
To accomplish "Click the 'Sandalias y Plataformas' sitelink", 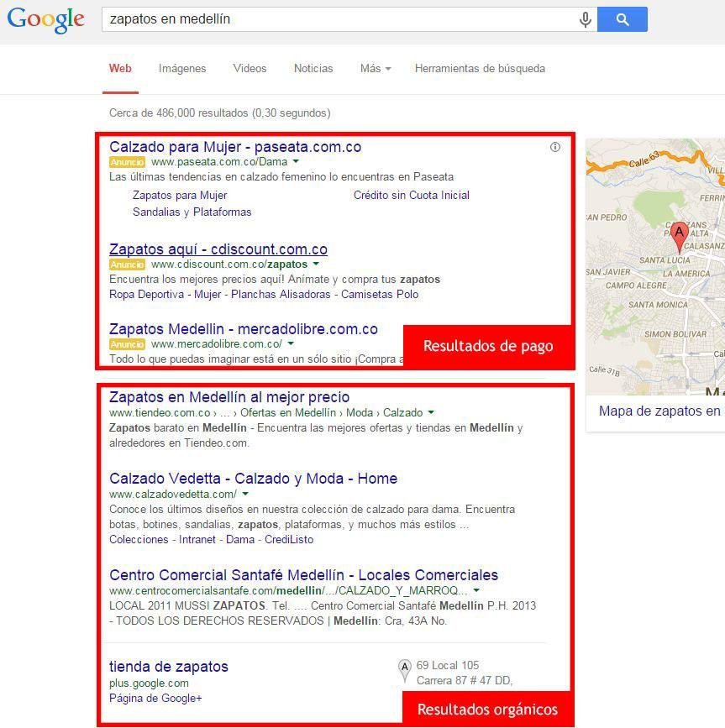I will (192, 212).
